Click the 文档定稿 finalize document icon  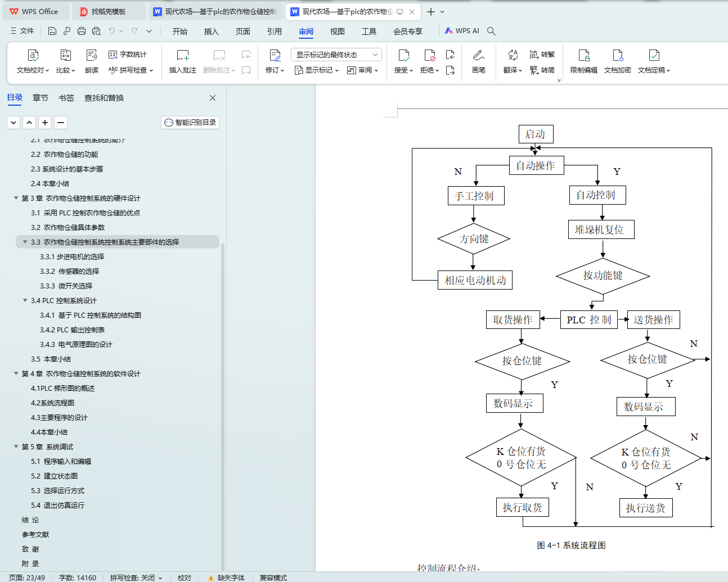[x=654, y=55]
